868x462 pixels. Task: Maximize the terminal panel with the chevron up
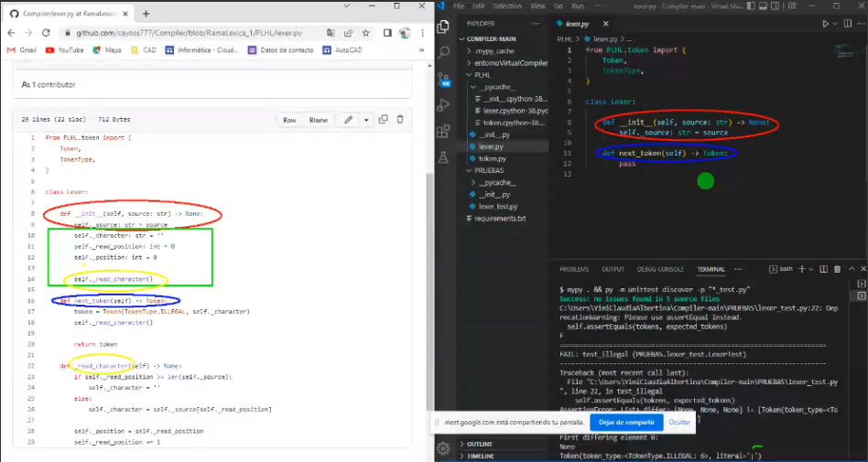tap(852, 269)
